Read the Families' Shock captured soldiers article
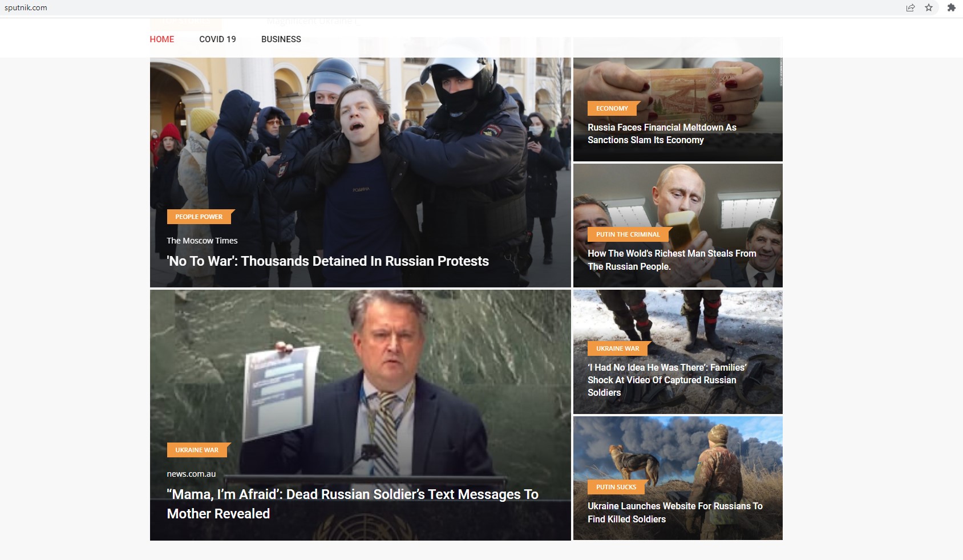Image resolution: width=963 pixels, height=560 pixels. [x=666, y=380]
